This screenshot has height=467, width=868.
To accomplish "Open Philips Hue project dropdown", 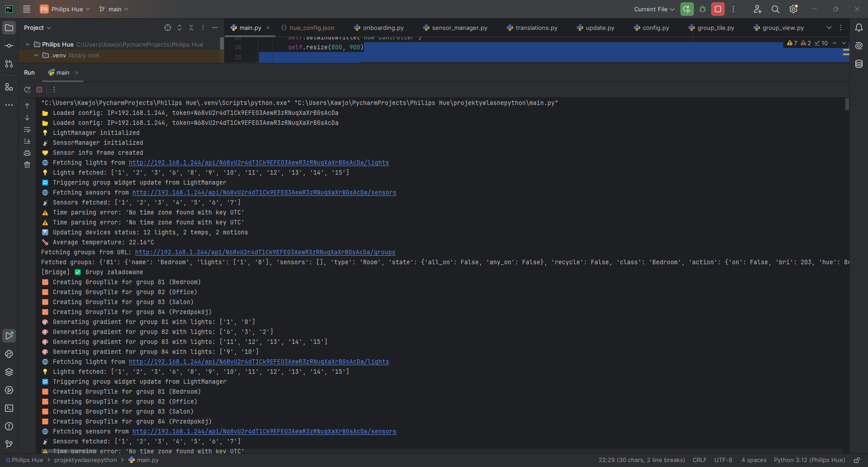I will (x=65, y=9).
